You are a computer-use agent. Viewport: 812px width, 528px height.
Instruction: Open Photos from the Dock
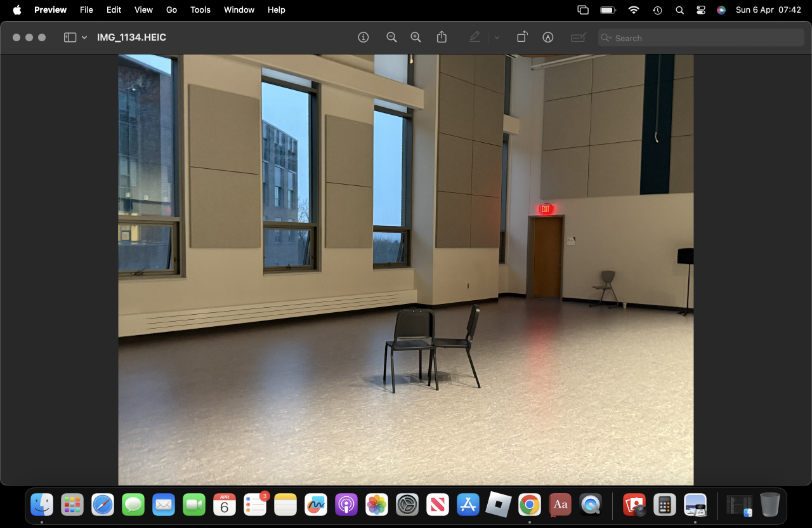click(x=377, y=505)
